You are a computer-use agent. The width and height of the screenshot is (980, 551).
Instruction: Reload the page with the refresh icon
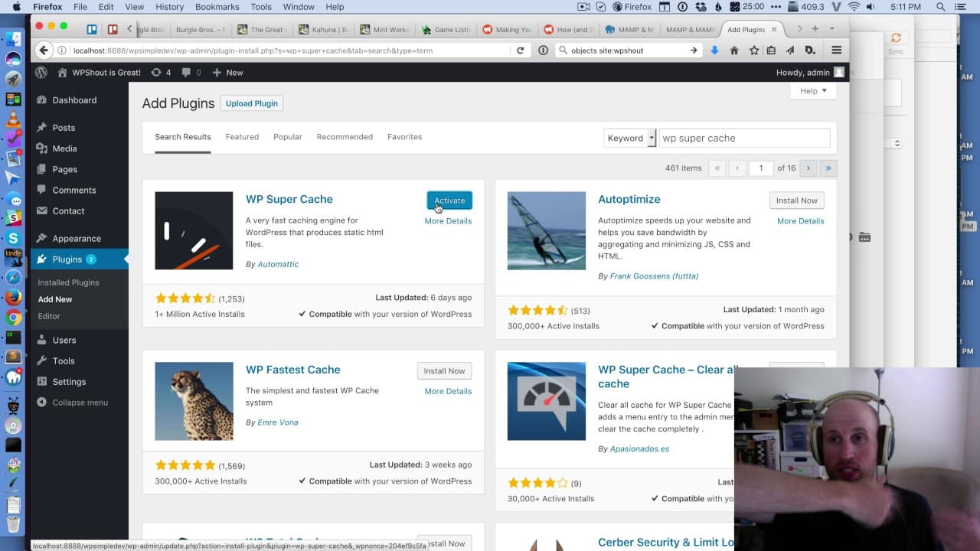[x=521, y=51]
